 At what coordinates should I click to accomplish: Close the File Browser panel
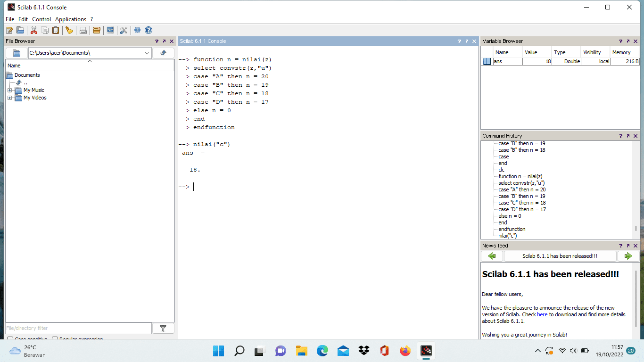pyautogui.click(x=171, y=41)
